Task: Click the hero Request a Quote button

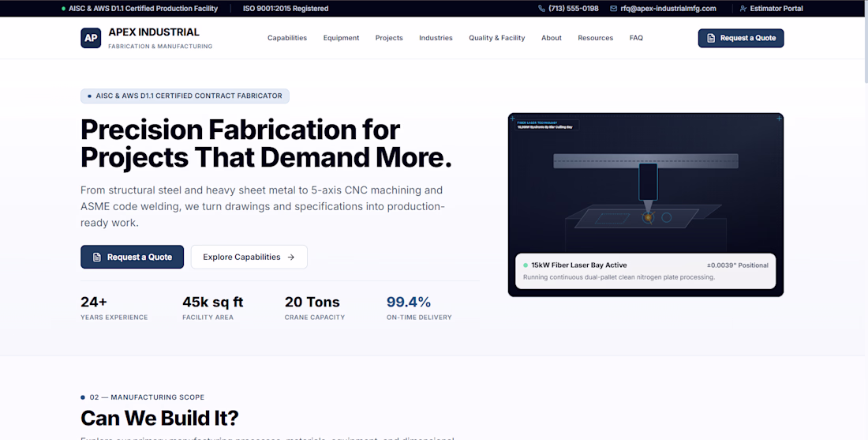Action: (133, 258)
